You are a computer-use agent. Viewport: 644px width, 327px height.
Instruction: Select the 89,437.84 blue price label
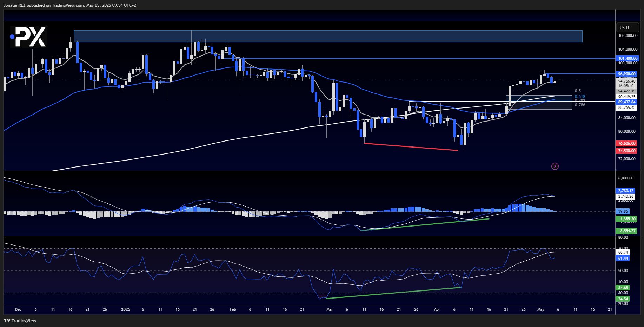(627, 102)
